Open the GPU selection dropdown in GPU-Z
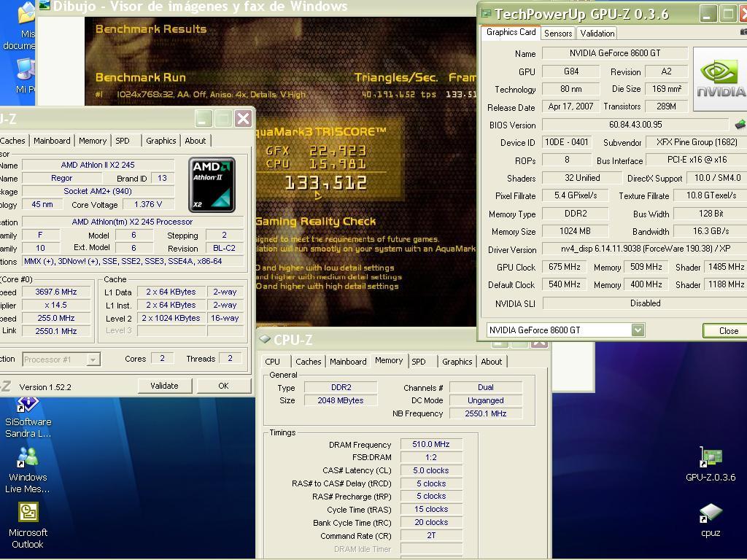 [638, 330]
